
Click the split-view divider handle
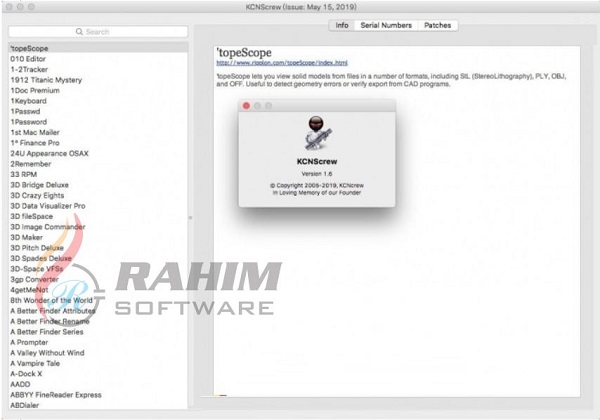[x=191, y=218]
